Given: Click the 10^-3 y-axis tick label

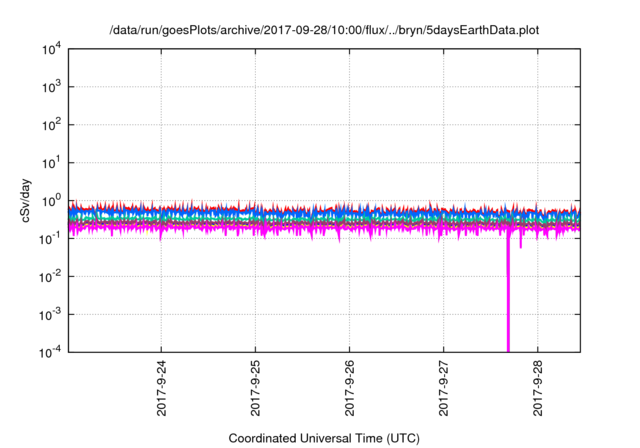Looking at the screenshot, I should 50,315.
